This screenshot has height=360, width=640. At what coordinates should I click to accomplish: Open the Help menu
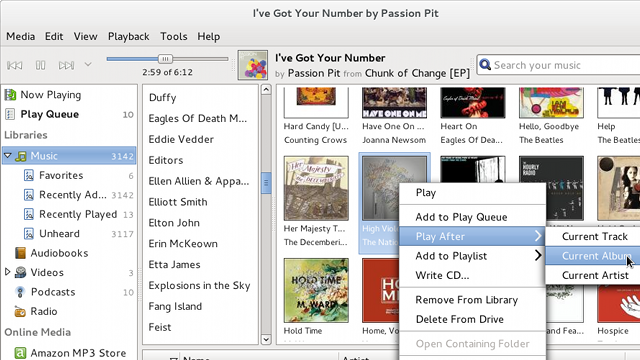click(x=209, y=36)
